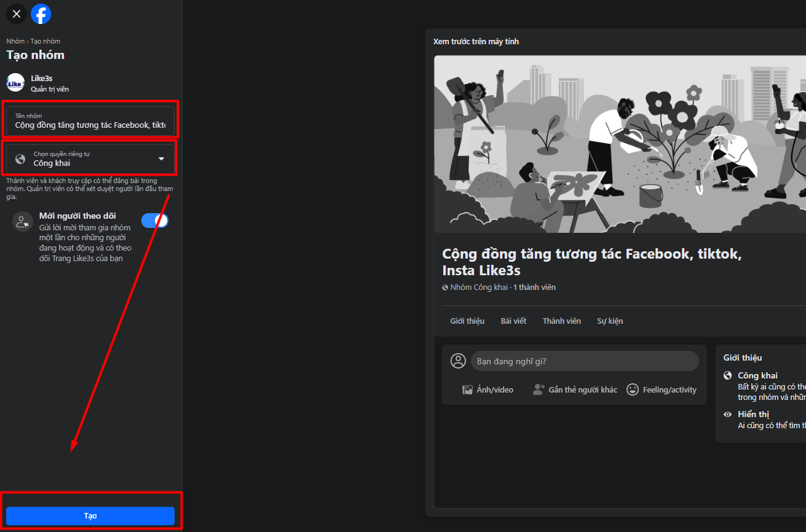Click the Mời người theo dõi title text
This screenshot has width=806, height=532.
pyautogui.click(x=77, y=216)
